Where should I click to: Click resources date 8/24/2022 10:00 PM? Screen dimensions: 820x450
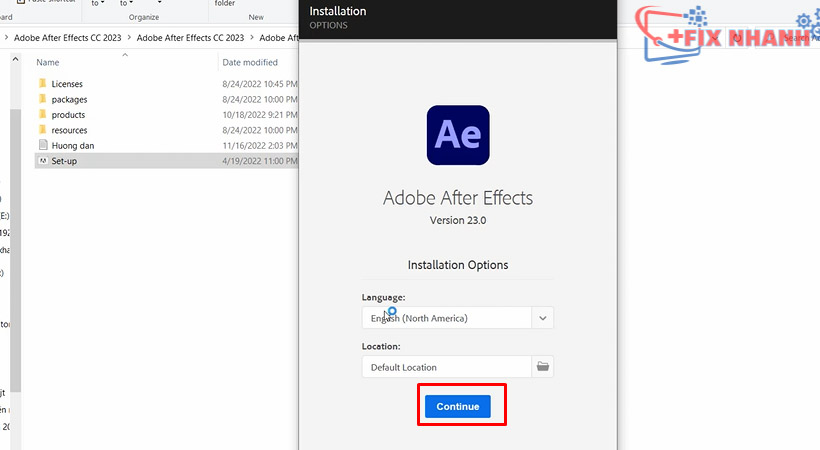click(259, 130)
